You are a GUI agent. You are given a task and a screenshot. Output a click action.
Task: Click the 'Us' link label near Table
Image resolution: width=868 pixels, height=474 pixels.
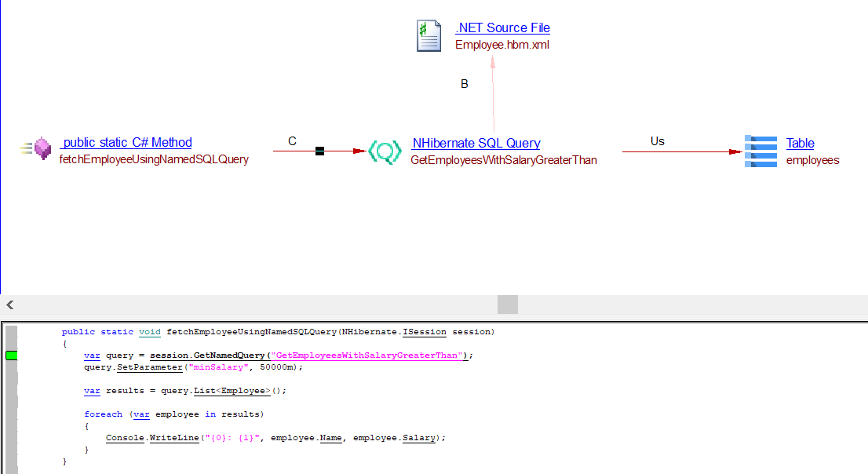[x=657, y=141]
